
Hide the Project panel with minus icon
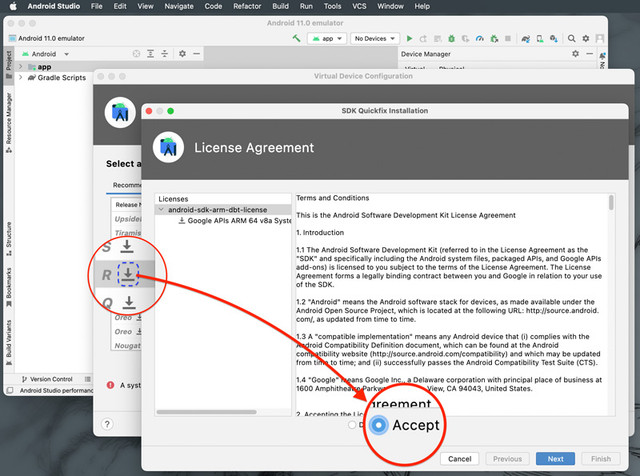point(196,53)
